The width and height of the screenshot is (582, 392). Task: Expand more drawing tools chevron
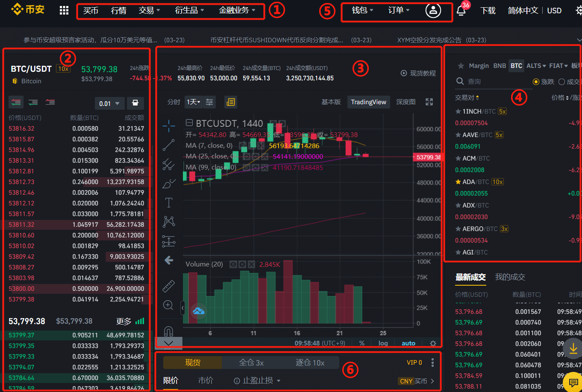pyautogui.click(x=169, y=343)
